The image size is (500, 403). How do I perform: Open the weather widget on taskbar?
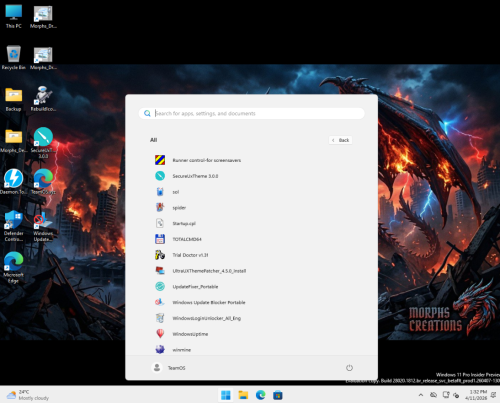click(x=28, y=395)
